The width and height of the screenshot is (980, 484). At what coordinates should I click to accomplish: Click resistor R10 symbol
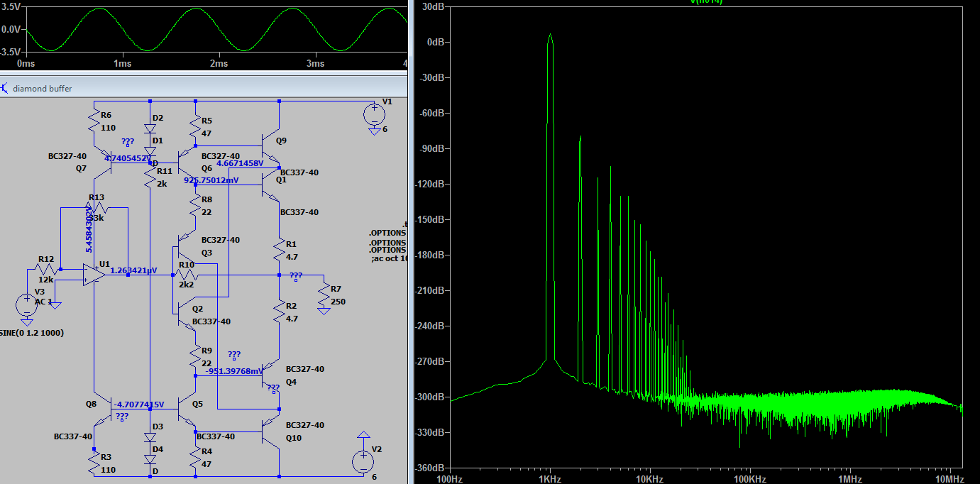pyautogui.click(x=187, y=275)
